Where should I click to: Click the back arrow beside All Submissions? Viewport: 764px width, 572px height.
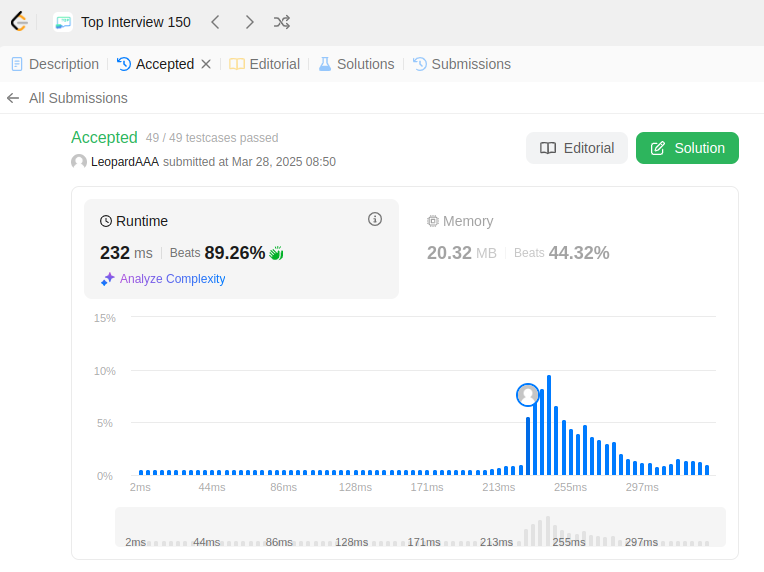coord(13,98)
